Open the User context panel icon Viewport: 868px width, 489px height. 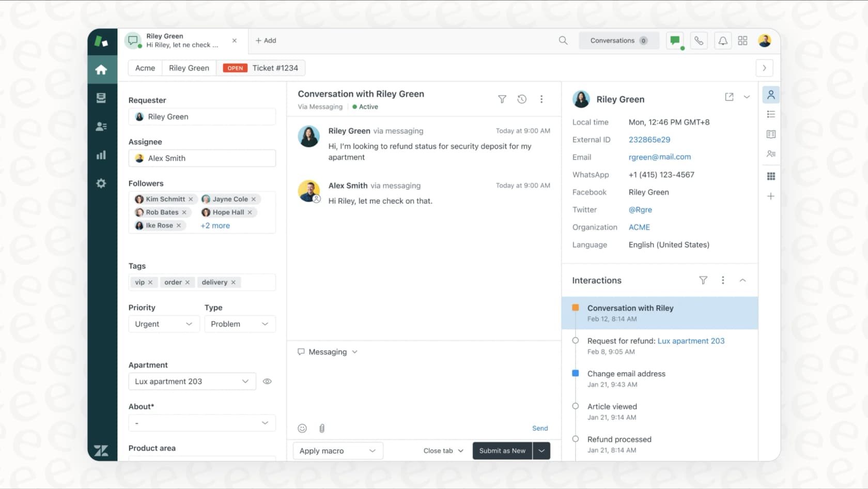coord(771,95)
